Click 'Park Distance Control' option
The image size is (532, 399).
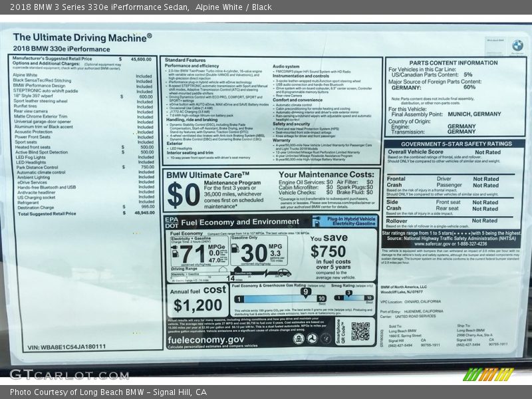37,168
